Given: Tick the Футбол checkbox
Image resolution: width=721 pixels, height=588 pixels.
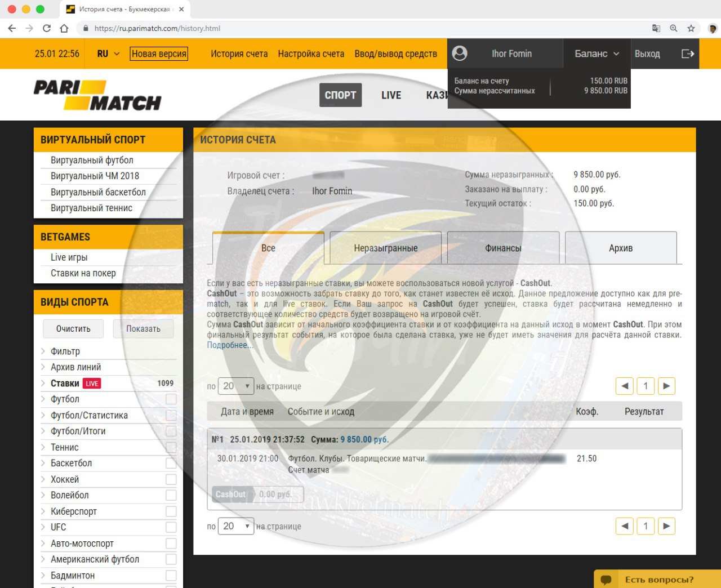Looking at the screenshot, I should [171, 399].
